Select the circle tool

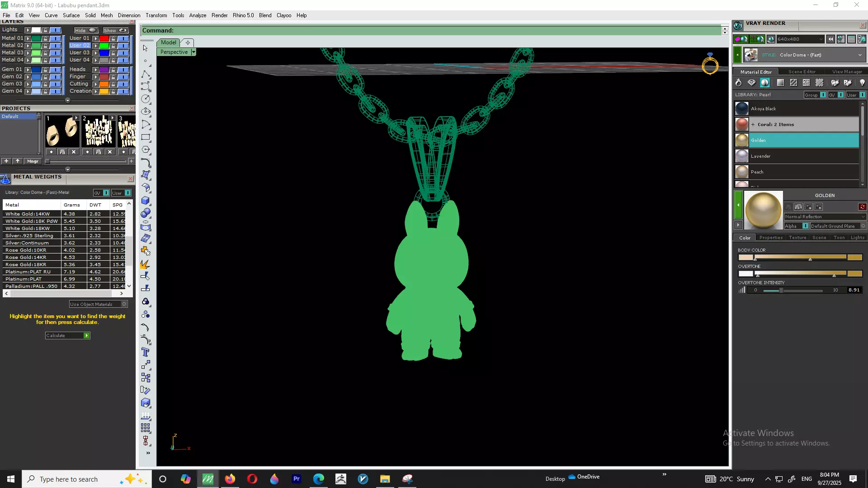(146, 99)
